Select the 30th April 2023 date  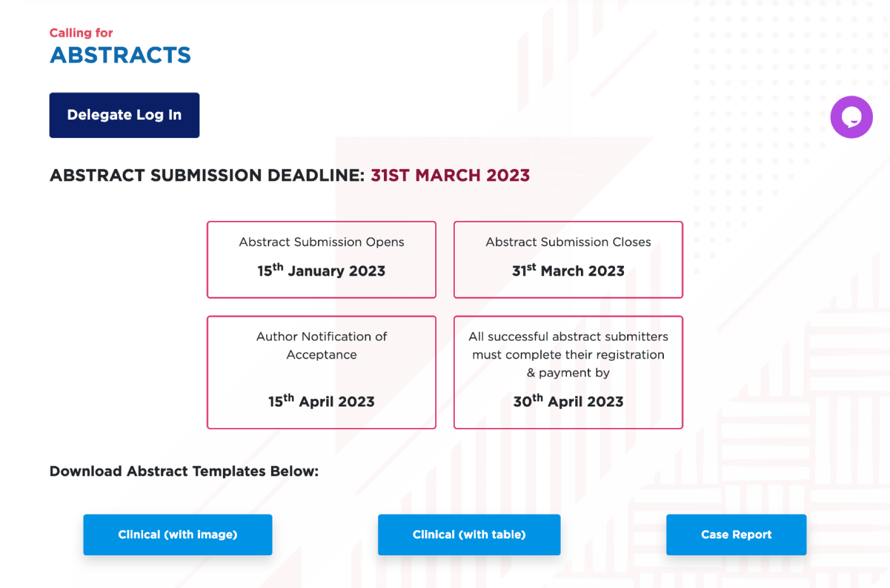click(x=568, y=401)
